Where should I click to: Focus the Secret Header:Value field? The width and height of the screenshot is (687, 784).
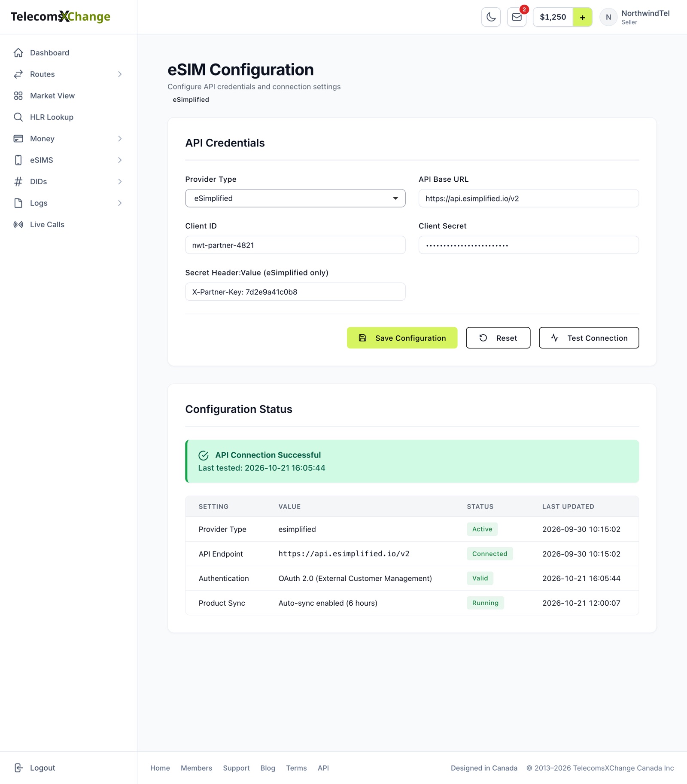click(295, 292)
